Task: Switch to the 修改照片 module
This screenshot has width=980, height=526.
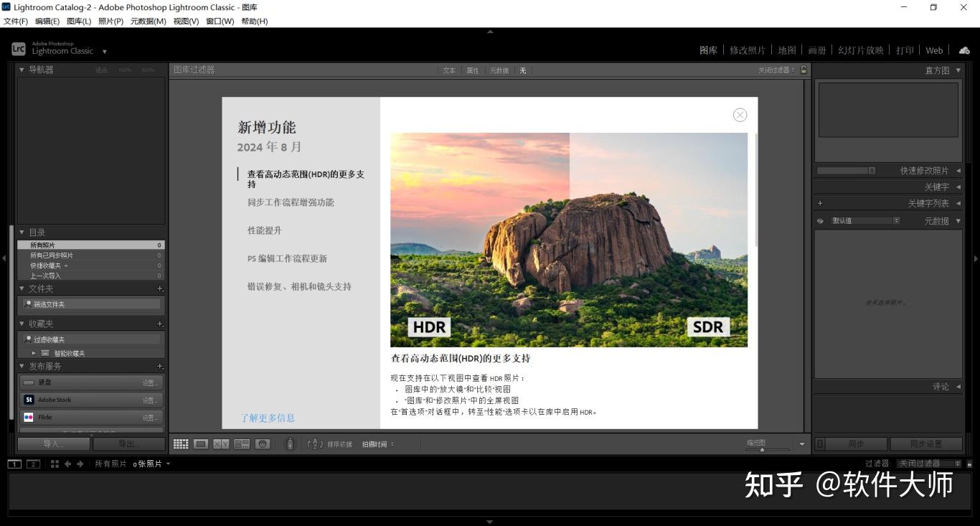Action: (748, 50)
